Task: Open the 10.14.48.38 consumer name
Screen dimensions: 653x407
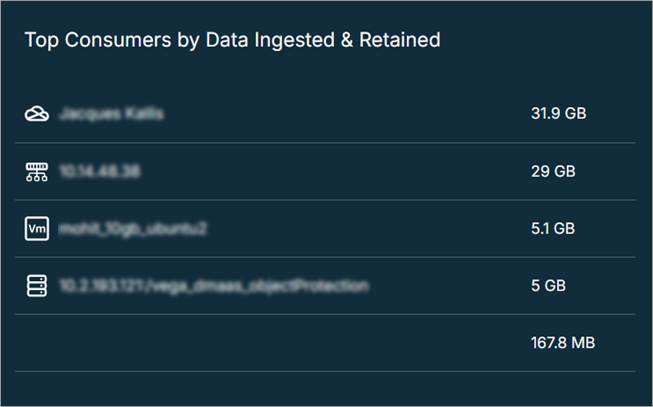Action: pos(99,171)
